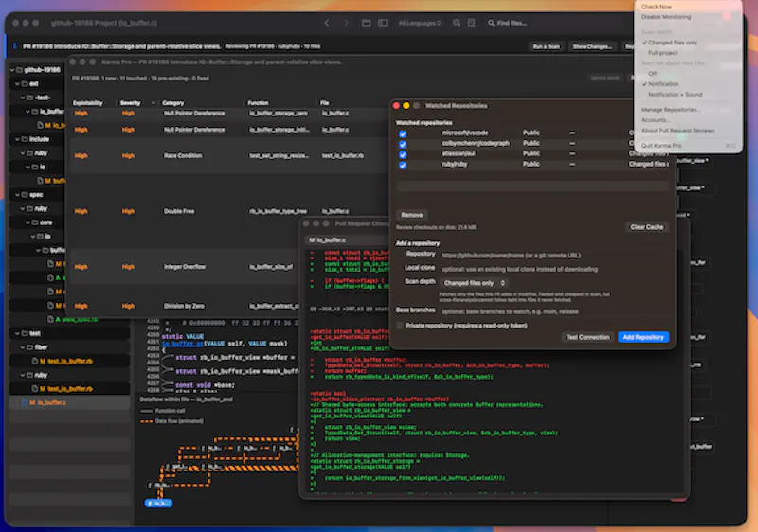Click the file icon of view_spec.rb
This screenshot has height=532, width=758.
tap(50, 319)
